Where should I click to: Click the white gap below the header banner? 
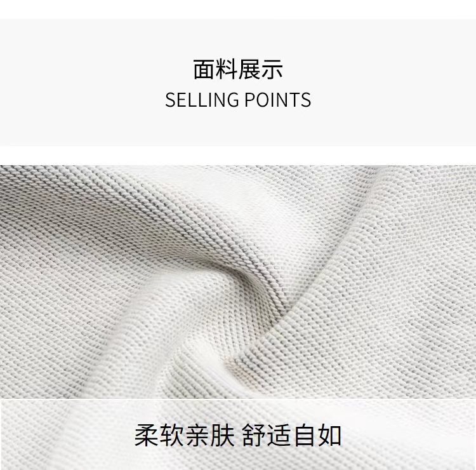[x=238, y=155]
